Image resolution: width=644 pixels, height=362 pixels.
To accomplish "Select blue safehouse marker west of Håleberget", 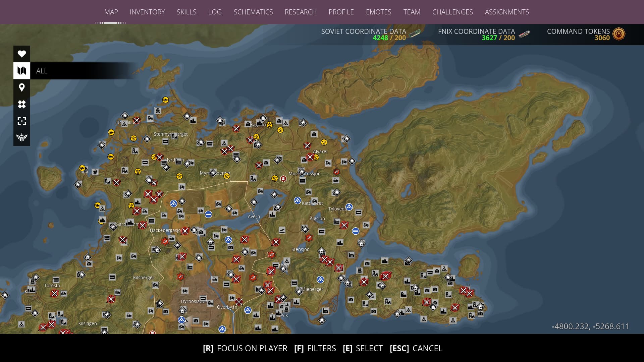I will coord(320,280).
